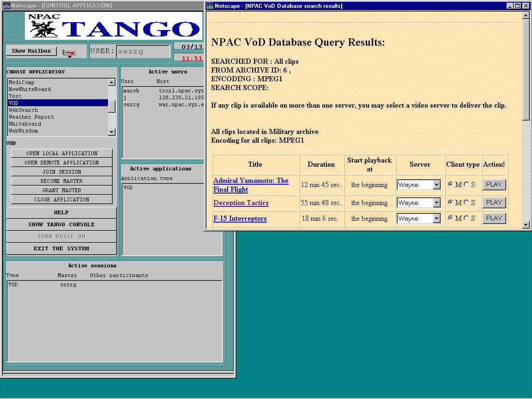Click EXIT THE SYSTEM button

coord(61,249)
